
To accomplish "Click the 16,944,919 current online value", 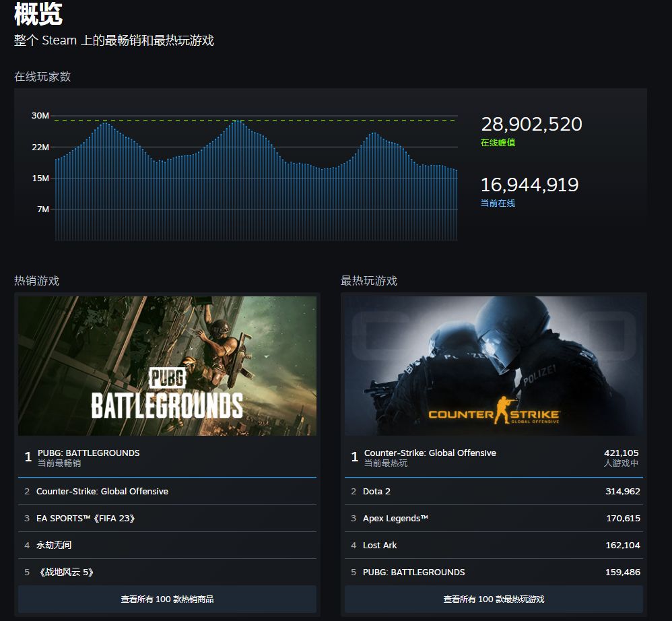I will tap(530, 185).
